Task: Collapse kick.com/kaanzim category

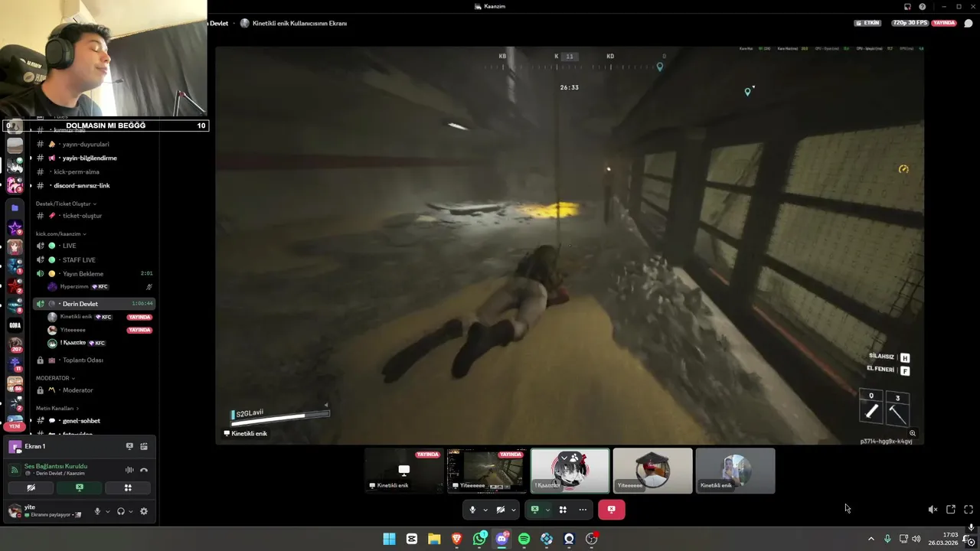Action: click(x=61, y=233)
